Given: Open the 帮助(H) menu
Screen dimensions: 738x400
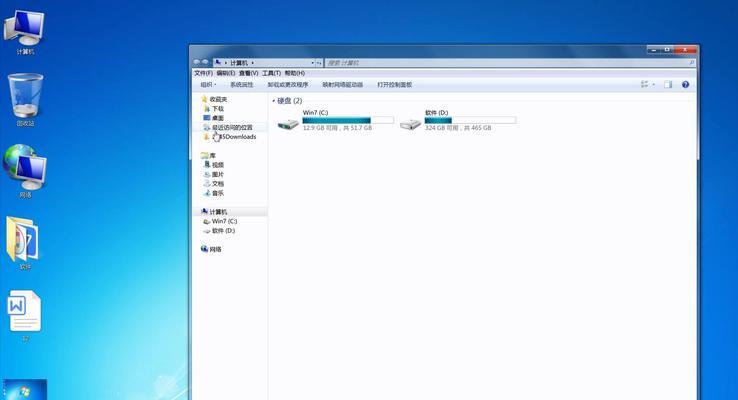Looking at the screenshot, I should coord(295,73).
